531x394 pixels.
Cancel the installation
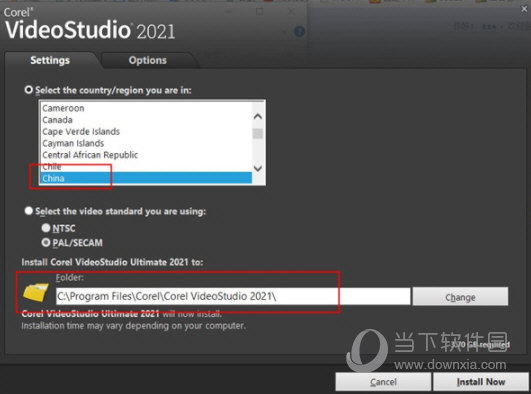tap(383, 382)
